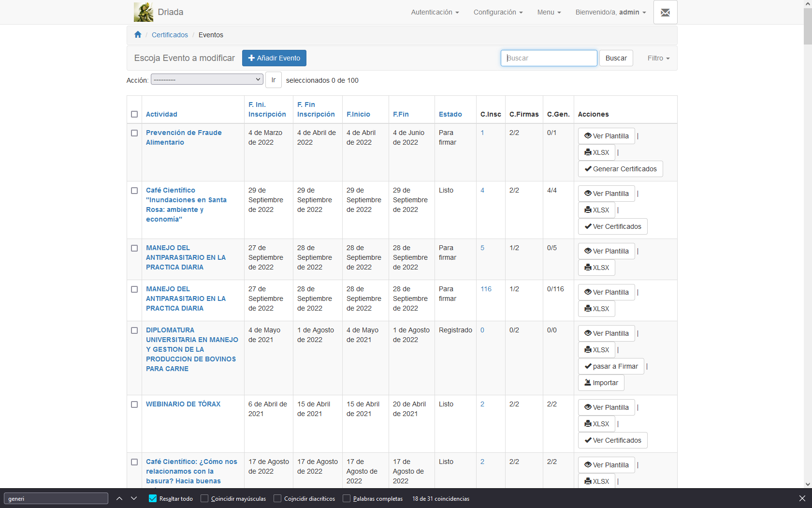
Task: Expand the Filtro dropdown
Action: tap(658, 58)
